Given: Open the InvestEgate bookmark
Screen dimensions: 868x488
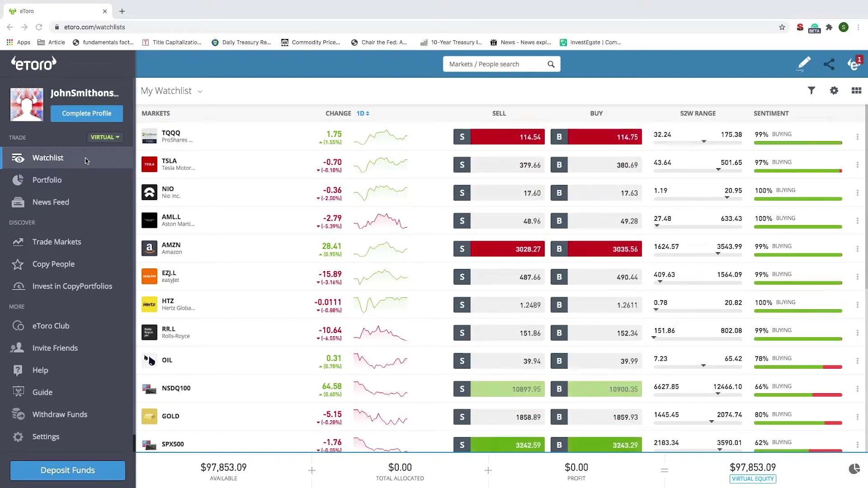Looking at the screenshot, I should (591, 42).
